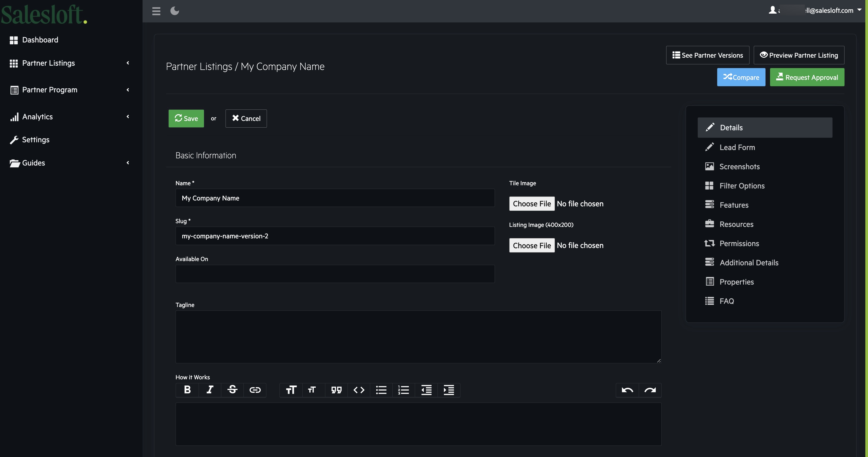Increase indent in the How it Works editor

pos(448,390)
